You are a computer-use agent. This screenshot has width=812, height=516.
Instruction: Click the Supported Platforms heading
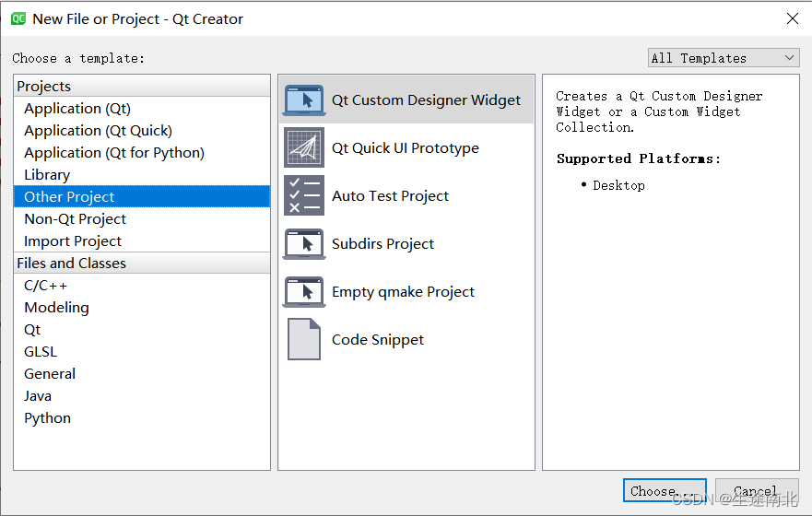[638, 158]
